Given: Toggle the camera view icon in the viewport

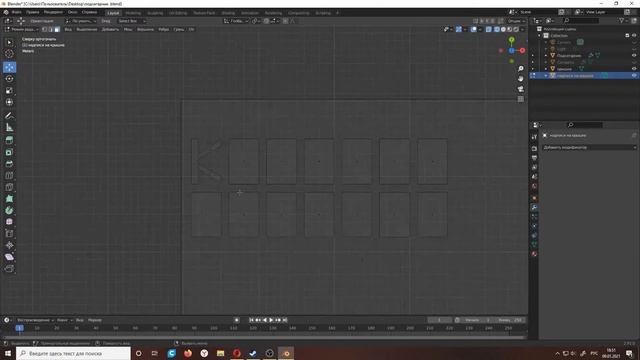Looking at the screenshot, I should point(521,89).
